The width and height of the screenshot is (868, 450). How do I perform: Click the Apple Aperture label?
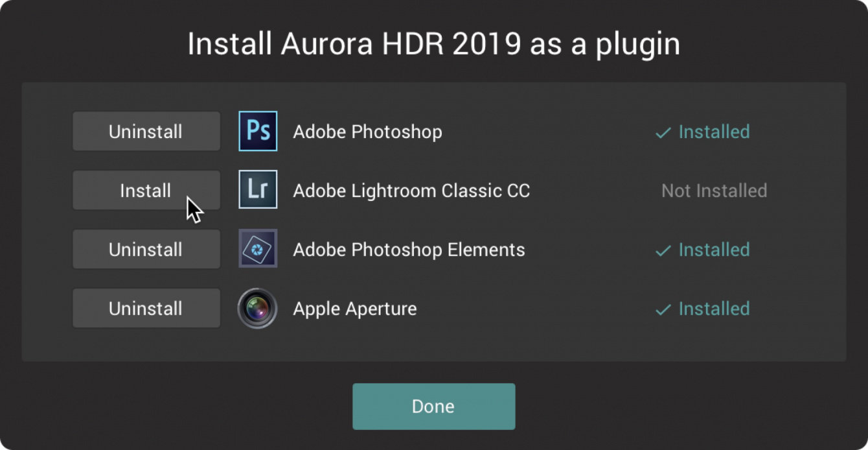pyautogui.click(x=355, y=309)
